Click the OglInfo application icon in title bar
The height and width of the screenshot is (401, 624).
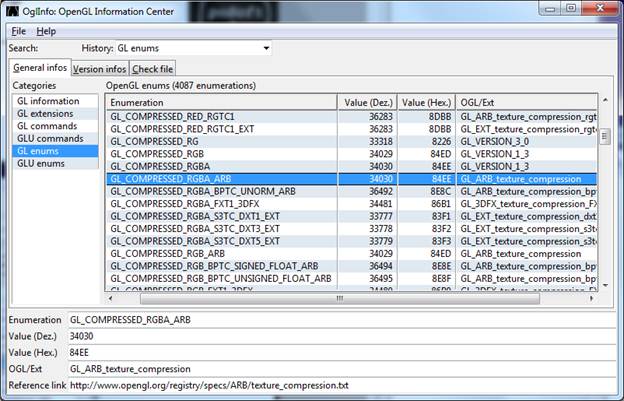tap(10, 11)
